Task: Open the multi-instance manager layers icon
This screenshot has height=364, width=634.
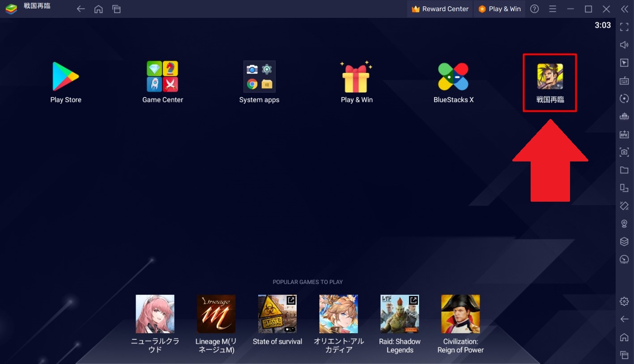Action: coord(624,241)
